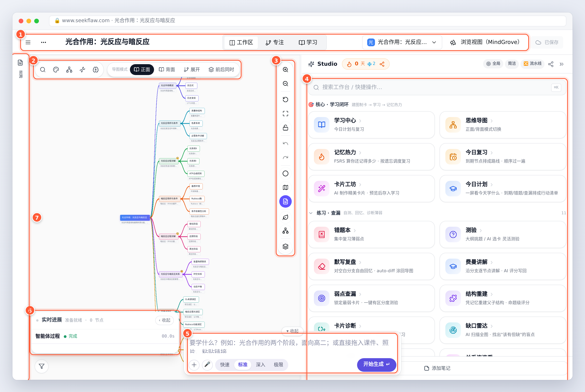Click the leaf icon in the vertical toolbar
The height and width of the screenshot is (392, 585).
[x=285, y=217]
